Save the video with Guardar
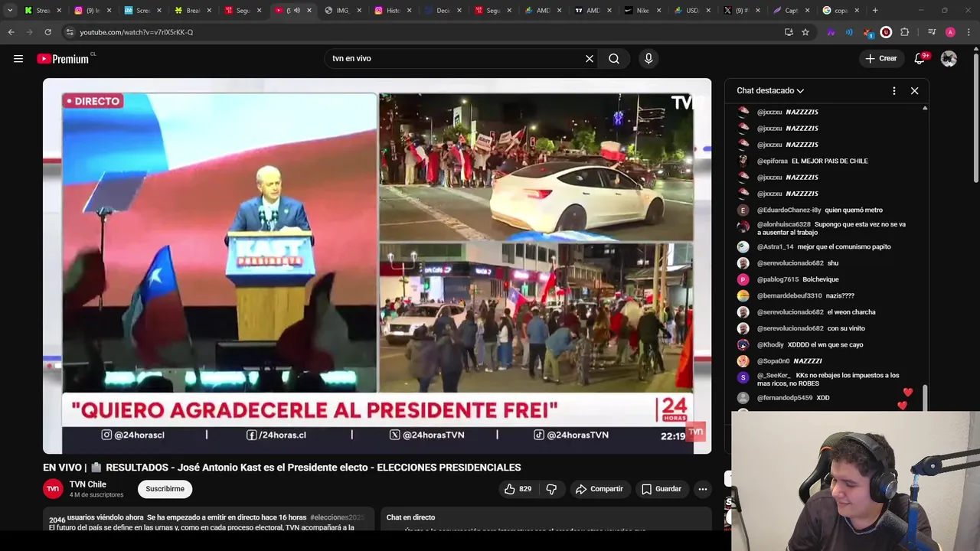Image resolution: width=980 pixels, height=551 pixels. pos(661,489)
